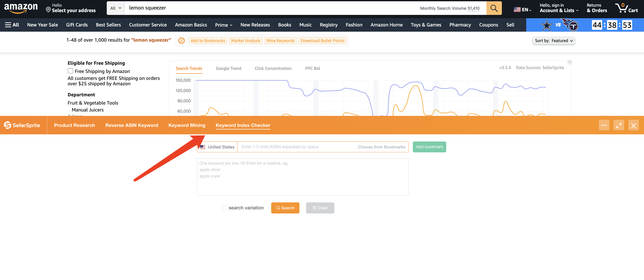This screenshot has width=644, height=280.
Task: Minimize the SellerSprite panel
Action: click(604, 125)
